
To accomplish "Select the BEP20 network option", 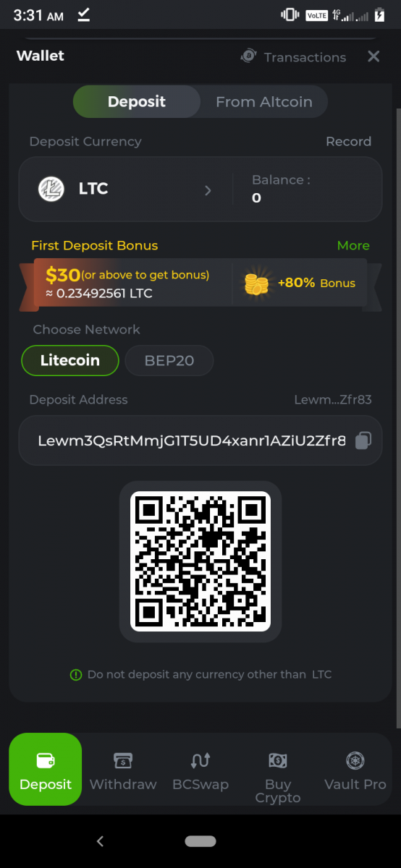I will coord(169,360).
